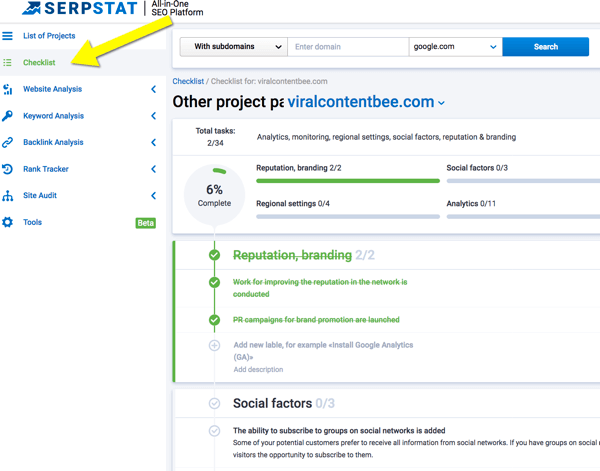This screenshot has width=600, height=471.
Task: Check the Social factors section circle
Action: pyautogui.click(x=214, y=403)
